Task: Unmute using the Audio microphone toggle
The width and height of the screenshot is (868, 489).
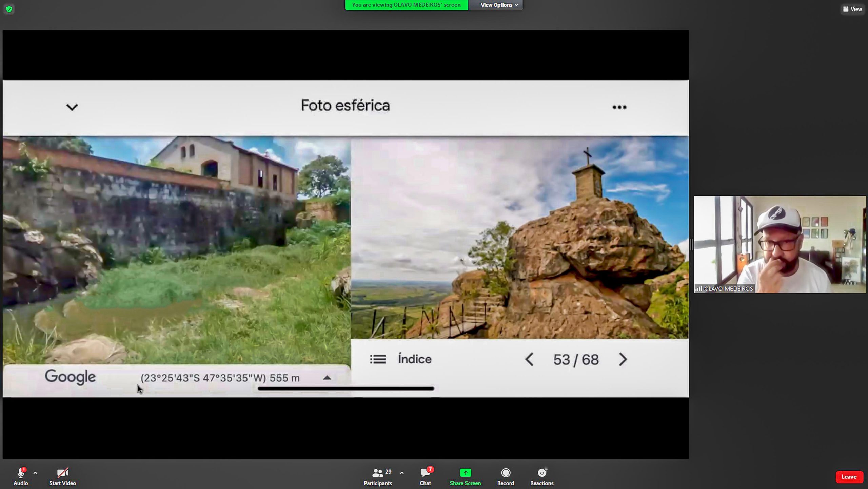Action: (x=20, y=473)
